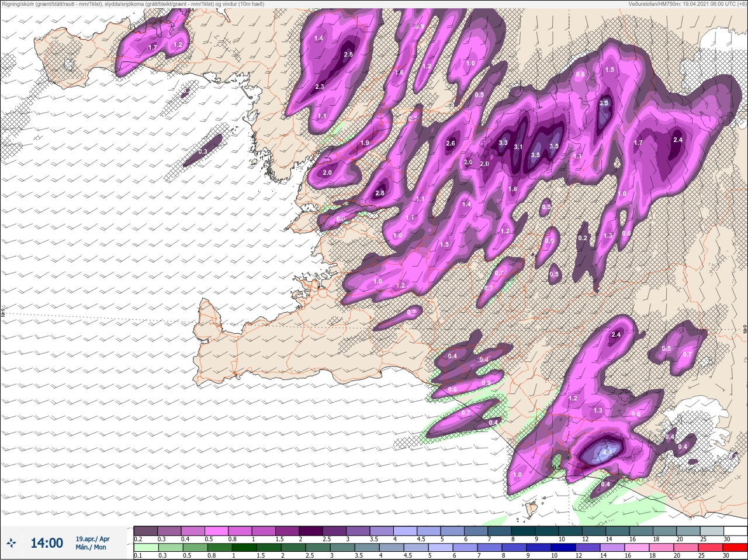Select upper legend light blue swatch at 4

click(x=406, y=531)
